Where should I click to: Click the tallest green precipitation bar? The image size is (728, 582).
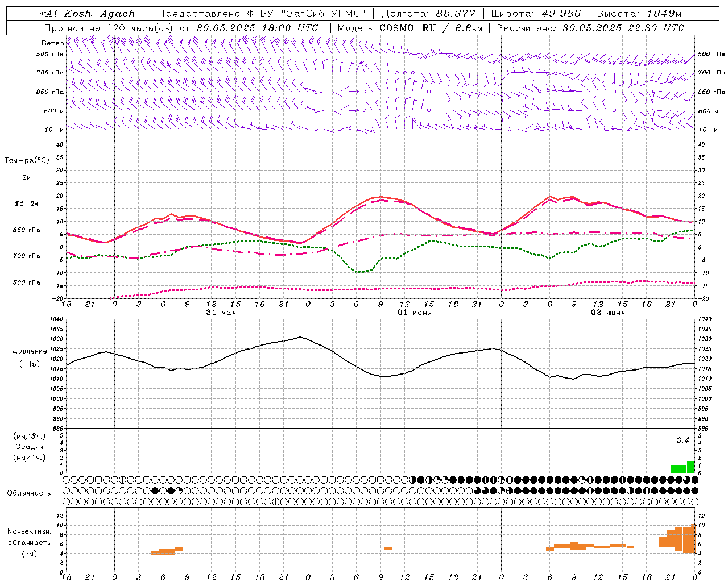tap(691, 467)
